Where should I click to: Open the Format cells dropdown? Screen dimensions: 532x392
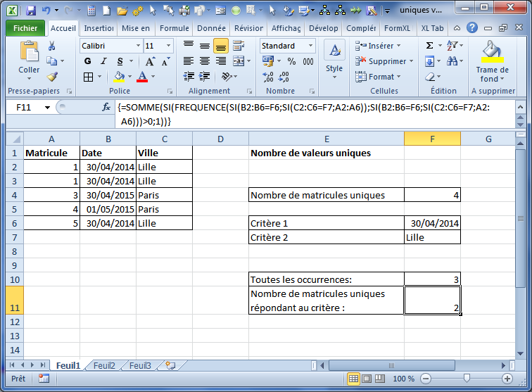(378, 77)
